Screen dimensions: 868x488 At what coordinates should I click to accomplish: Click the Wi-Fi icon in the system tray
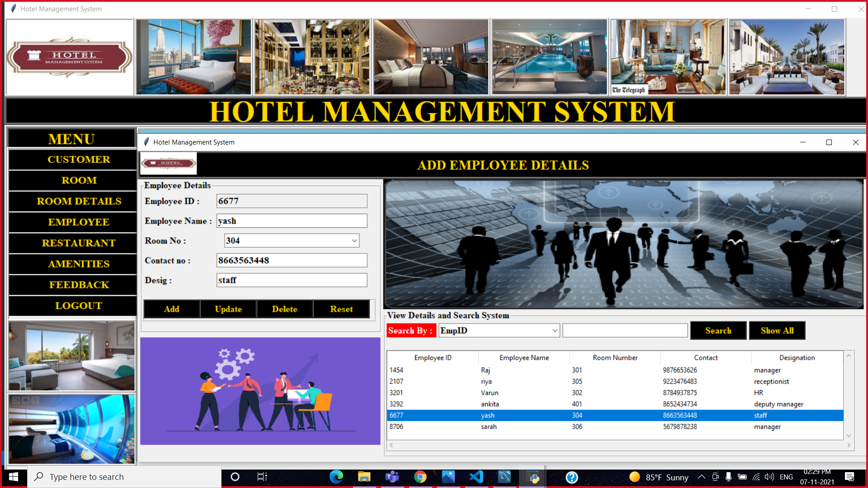coord(756,477)
